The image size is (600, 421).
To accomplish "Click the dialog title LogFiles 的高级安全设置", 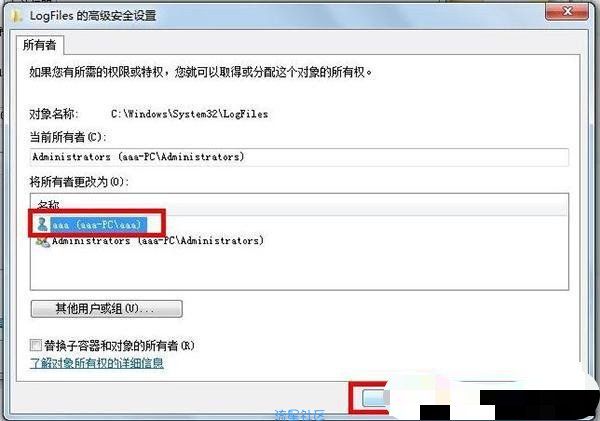I will [x=93, y=16].
